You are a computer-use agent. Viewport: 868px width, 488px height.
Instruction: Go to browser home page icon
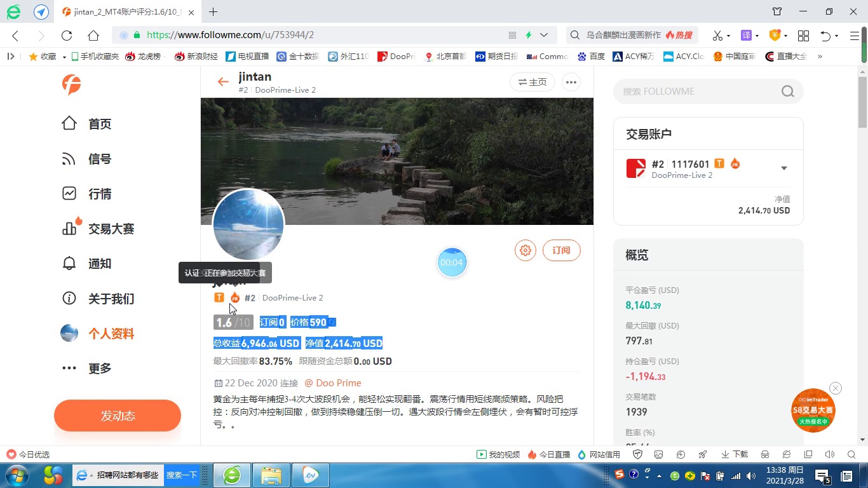[x=93, y=36]
